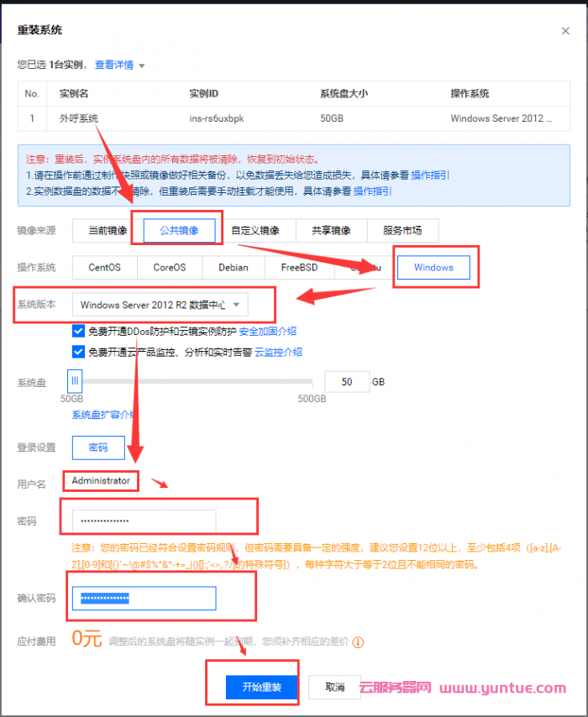588x717 pixels.
Task: Pick Debian as operating system
Action: [234, 268]
